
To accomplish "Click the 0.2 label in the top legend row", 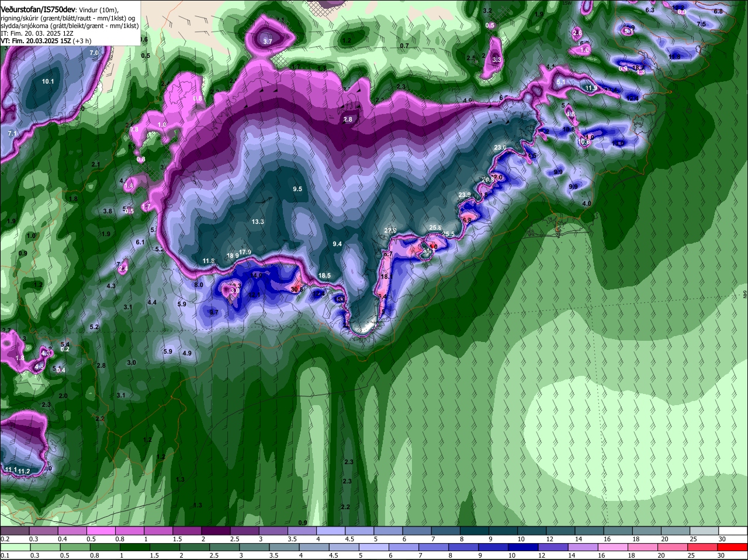I will pos(5,539).
